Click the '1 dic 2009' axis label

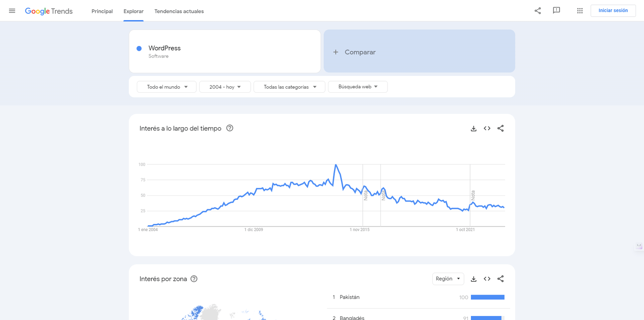pos(254,230)
